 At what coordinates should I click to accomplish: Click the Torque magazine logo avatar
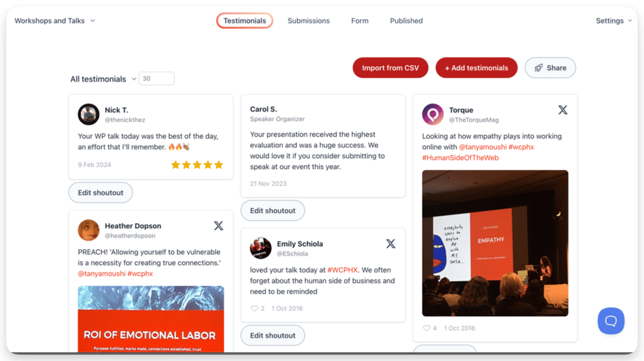click(x=433, y=114)
